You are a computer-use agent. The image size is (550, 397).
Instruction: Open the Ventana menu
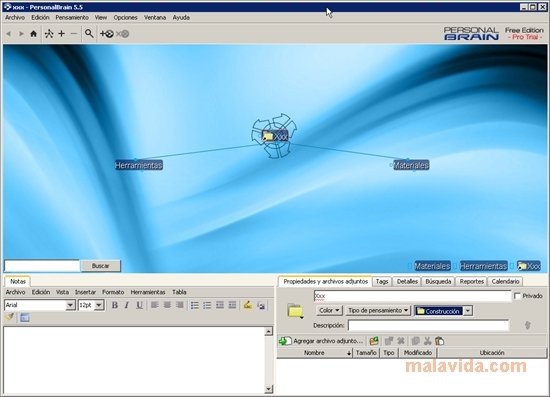coord(155,17)
